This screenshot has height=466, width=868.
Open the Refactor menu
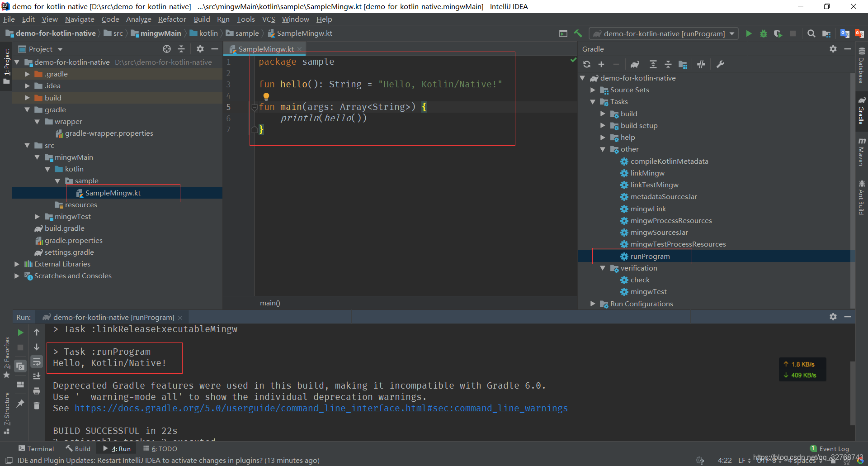(x=172, y=19)
